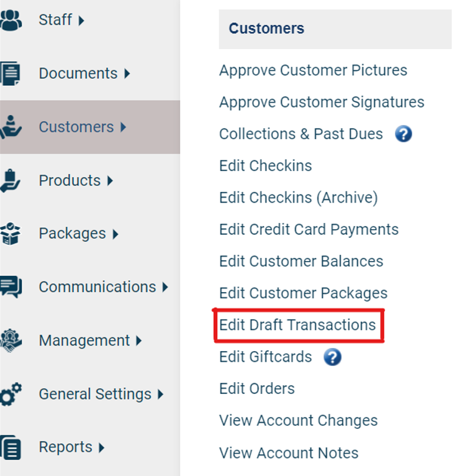Click the Communications chat bubble icon

pos(11,287)
